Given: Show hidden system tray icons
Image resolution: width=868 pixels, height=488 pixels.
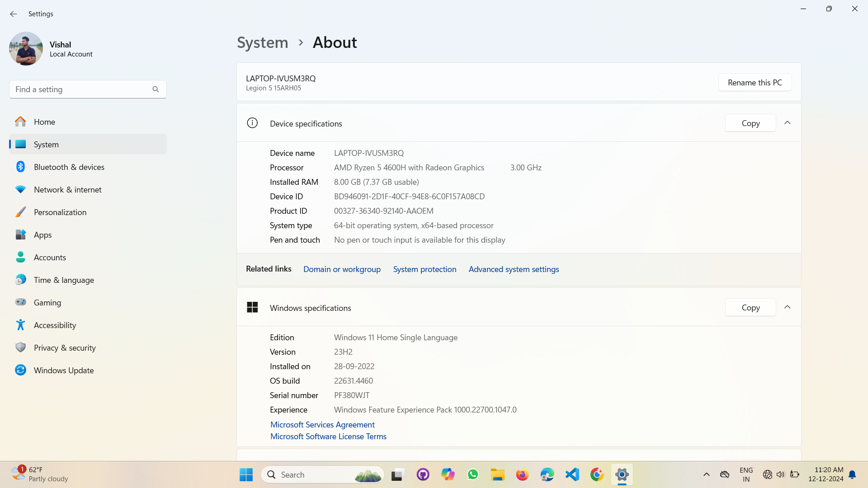Looking at the screenshot, I should 706,474.
